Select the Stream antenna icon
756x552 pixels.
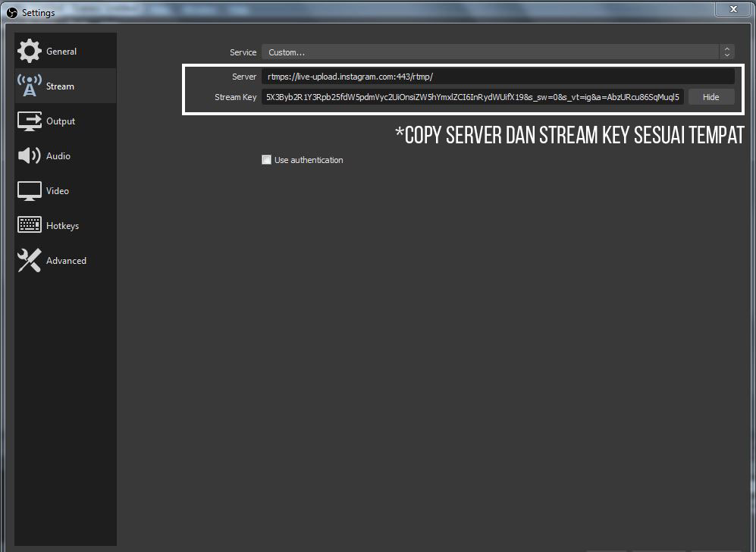[x=30, y=86]
